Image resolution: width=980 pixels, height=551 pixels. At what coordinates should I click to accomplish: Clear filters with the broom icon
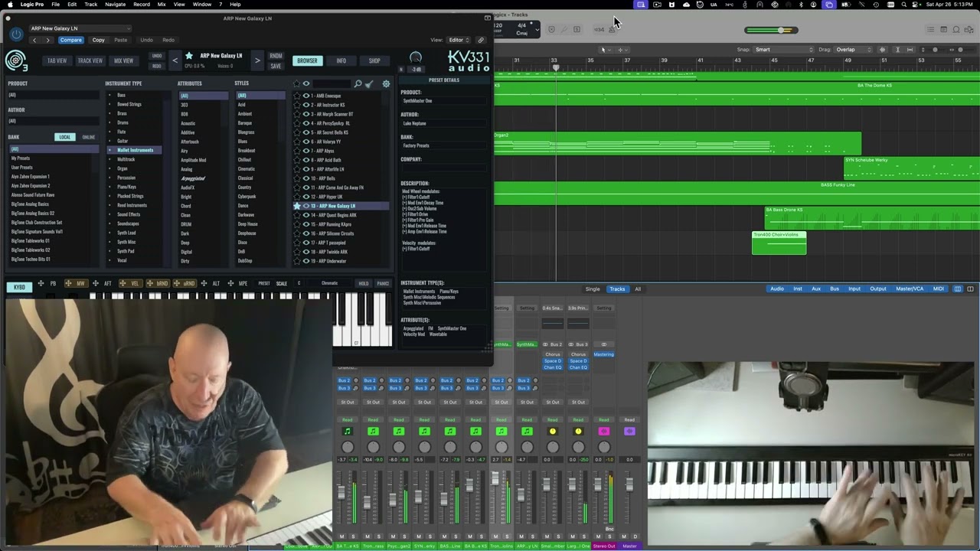368,83
